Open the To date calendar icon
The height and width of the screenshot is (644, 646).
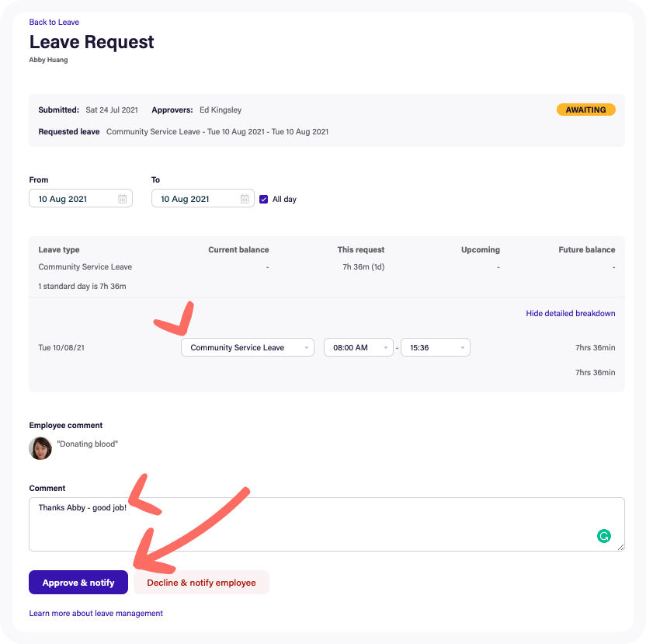coord(245,199)
